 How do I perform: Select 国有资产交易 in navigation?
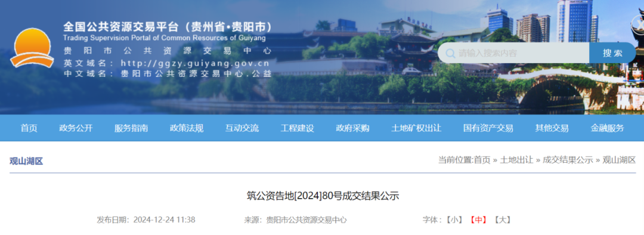click(x=488, y=128)
